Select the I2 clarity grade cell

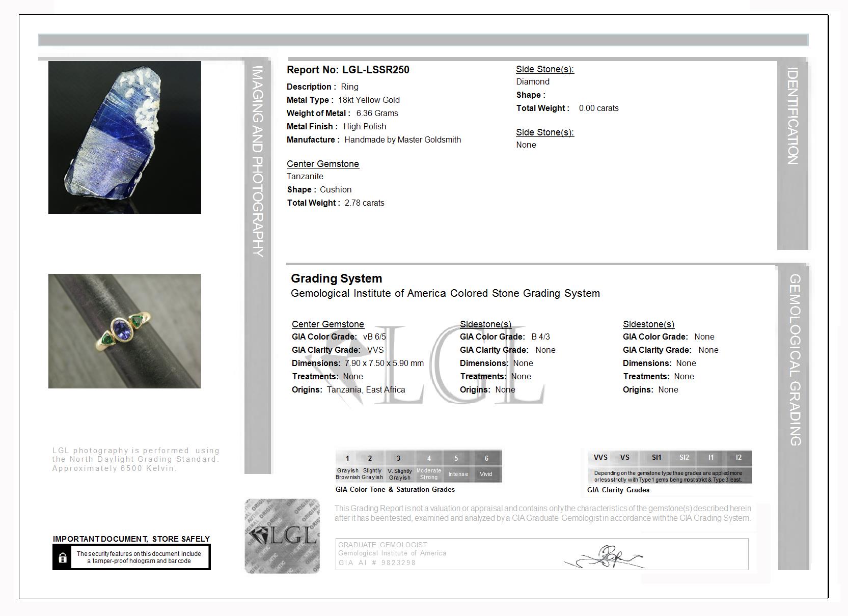pyautogui.click(x=738, y=457)
